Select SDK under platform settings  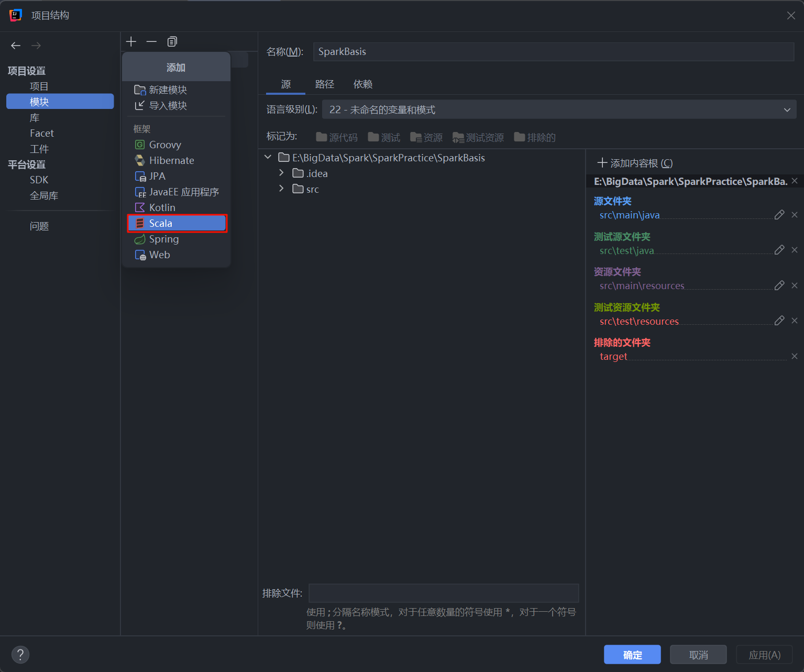39,180
